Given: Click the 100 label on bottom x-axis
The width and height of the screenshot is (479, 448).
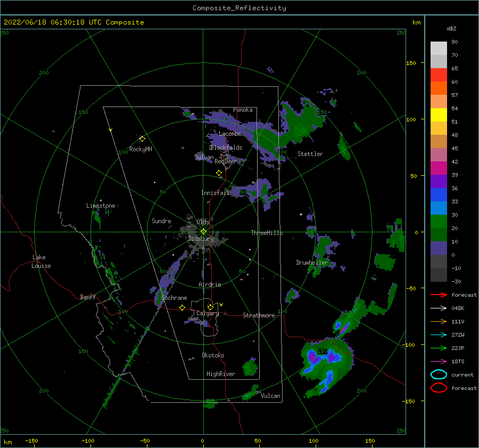Looking at the screenshot, I should tap(313, 441).
